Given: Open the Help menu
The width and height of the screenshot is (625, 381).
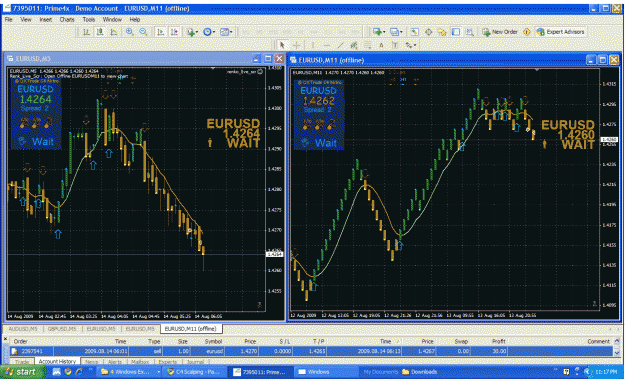Looking at the screenshot, I should click(x=135, y=19).
